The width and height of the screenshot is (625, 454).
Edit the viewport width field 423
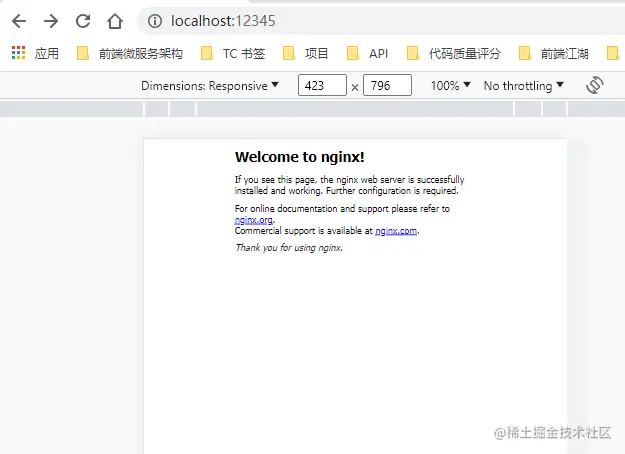[322, 85]
